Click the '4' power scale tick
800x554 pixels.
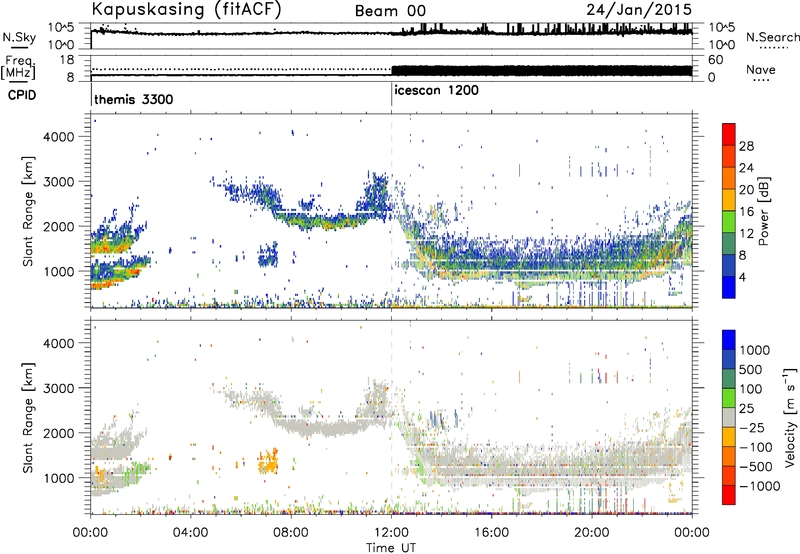[x=743, y=278]
